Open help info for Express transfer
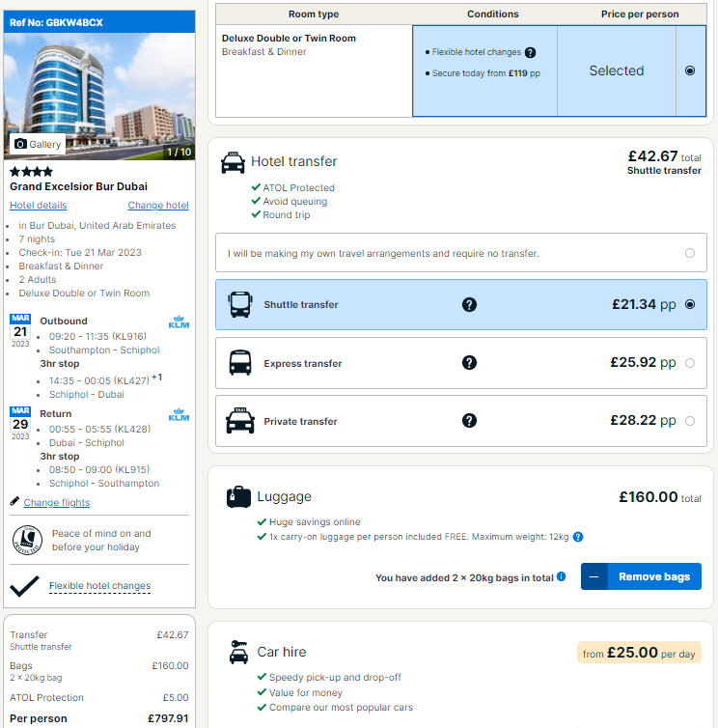This screenshot has height=728, width=718. pyautogui.click(x=469, y=363)
